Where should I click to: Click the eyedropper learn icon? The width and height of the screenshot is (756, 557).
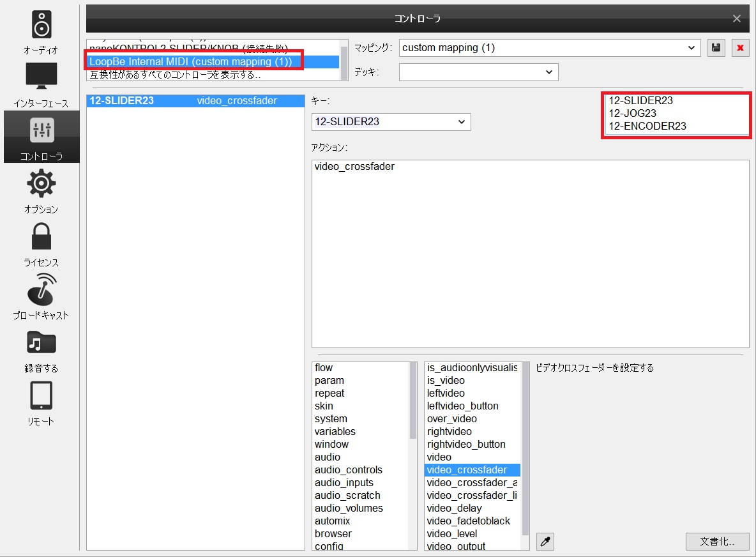[545, 542]
